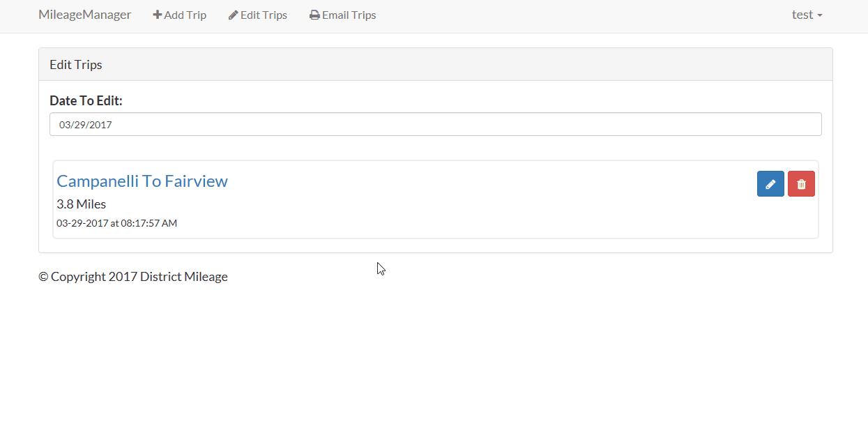
Task: Focus the date field showing 03/29/2017
Action: point(435,124)
